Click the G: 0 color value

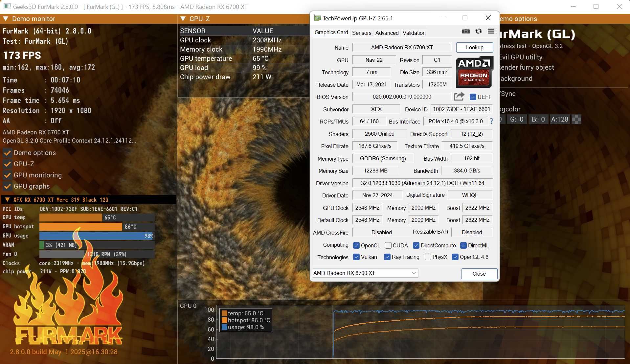click(516, 119)
